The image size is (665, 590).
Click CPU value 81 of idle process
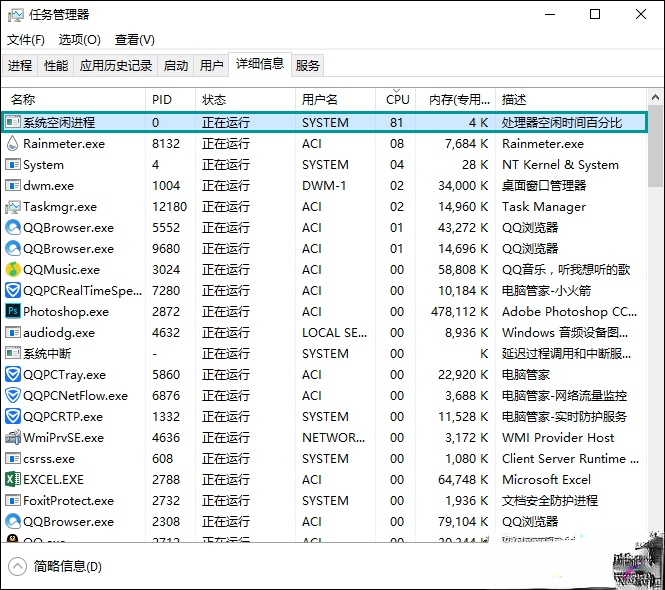(x=397, y=123)
